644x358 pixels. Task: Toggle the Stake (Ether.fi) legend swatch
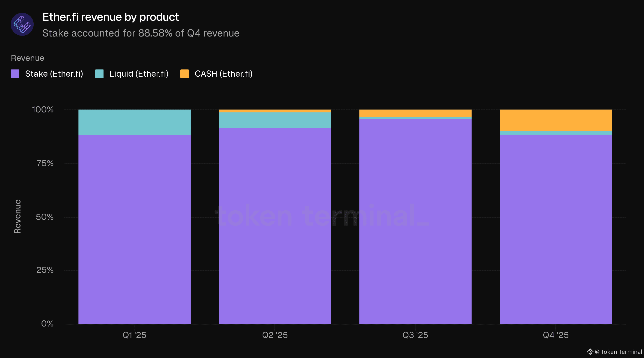15,74
